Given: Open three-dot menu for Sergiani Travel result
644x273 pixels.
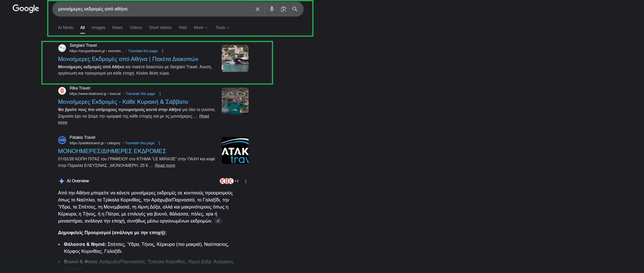Looking at the screenshot, I should click(x=163, y=51).
